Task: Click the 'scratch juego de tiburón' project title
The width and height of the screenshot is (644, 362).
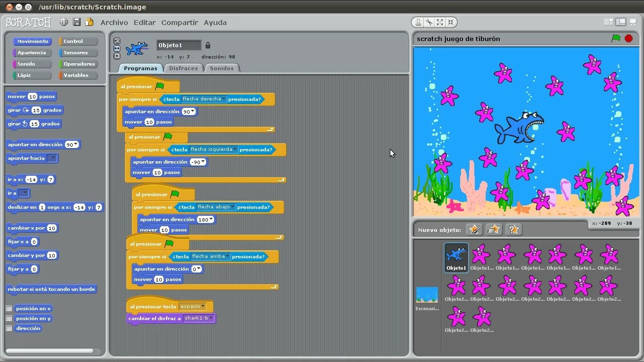Action: tap(458, 39)
